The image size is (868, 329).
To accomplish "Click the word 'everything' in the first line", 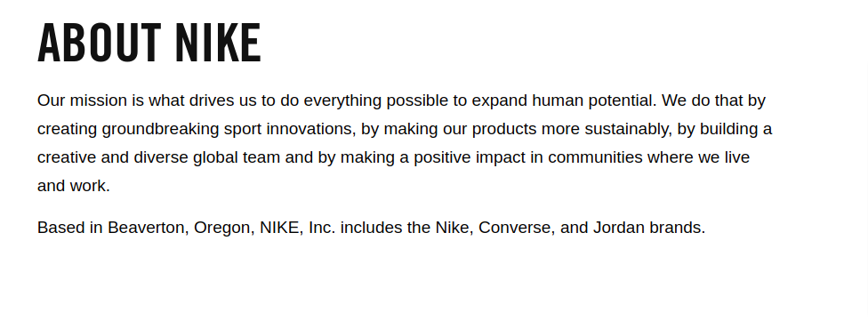I will (342, 100).
